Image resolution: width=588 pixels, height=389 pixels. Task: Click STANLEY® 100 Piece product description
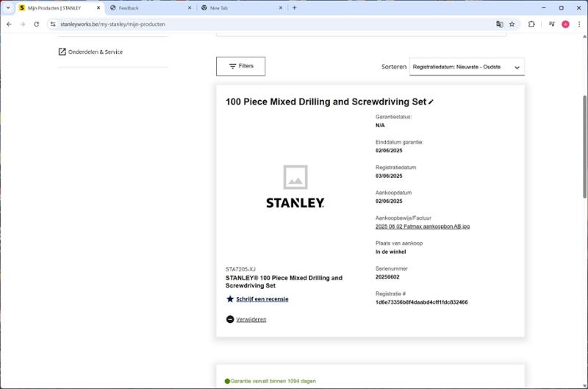click(284, 282)
